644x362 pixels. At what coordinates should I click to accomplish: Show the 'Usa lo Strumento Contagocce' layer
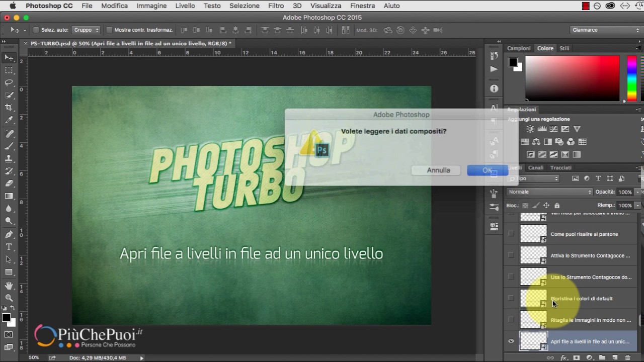[511, 276]
